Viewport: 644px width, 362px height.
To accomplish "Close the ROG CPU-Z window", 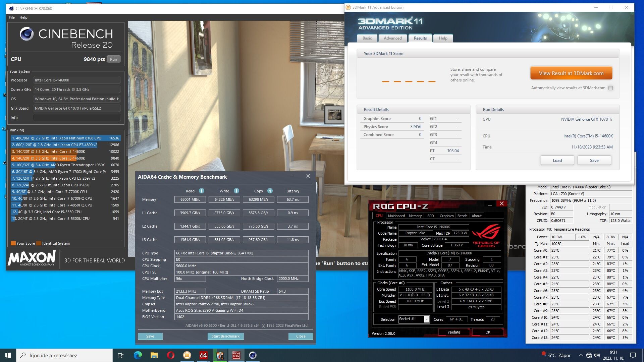I will [x=501, y=204].
